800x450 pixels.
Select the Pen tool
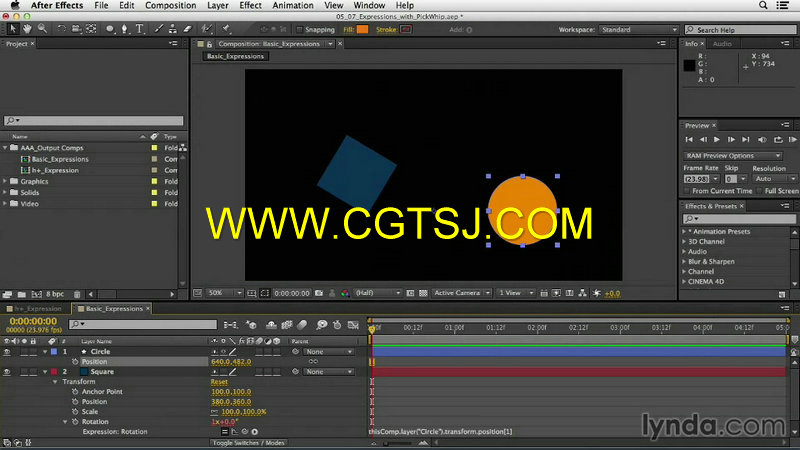click(x=124, y=29)
